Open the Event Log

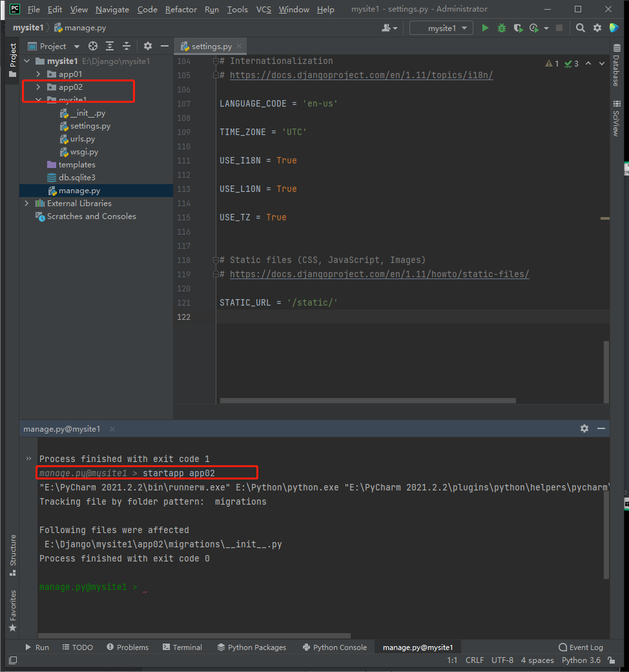tap(581, 647)
